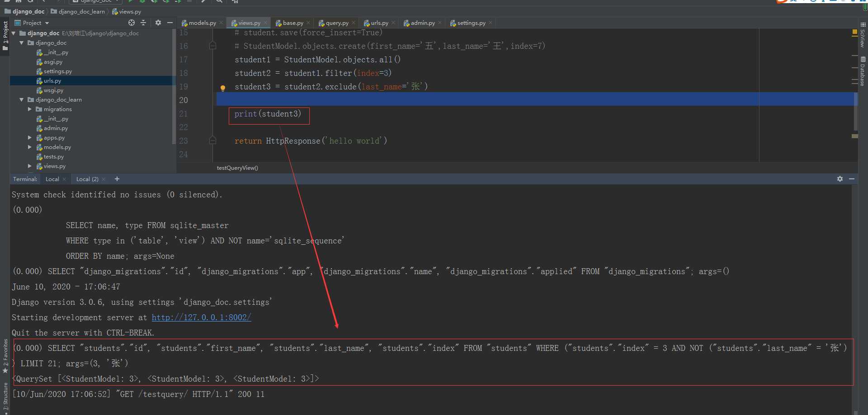Select apps.py file in project tree
The height and width of the screenshot is (415, 868).
[54, 138]
